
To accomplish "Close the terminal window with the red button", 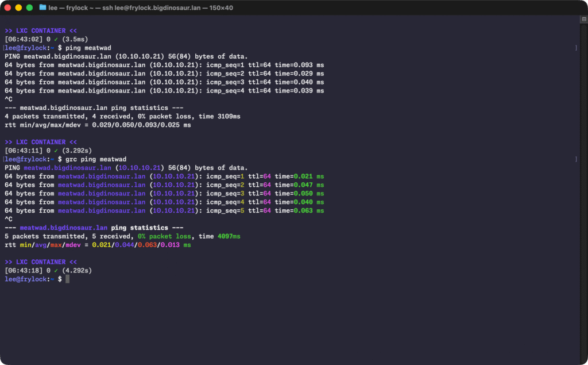I will (7, 7).
